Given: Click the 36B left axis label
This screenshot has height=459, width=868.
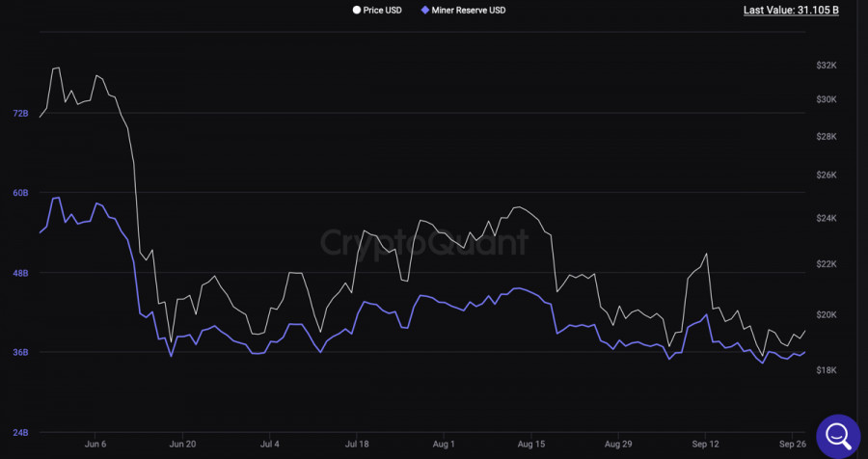Looking at the screenshot, I should click(x=20, y=352).
